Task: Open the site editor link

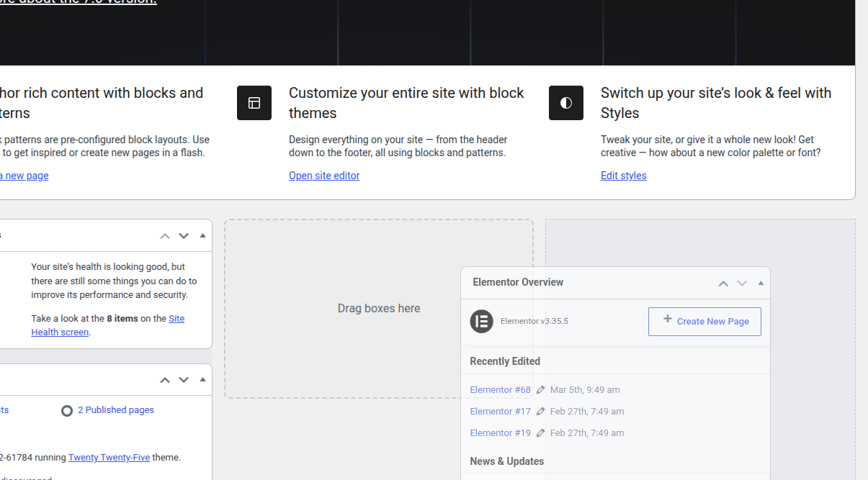Action: point(324,176)
